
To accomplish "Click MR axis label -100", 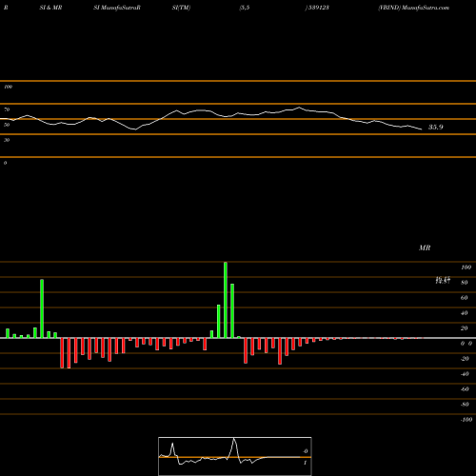I will (x=466, y=420).
